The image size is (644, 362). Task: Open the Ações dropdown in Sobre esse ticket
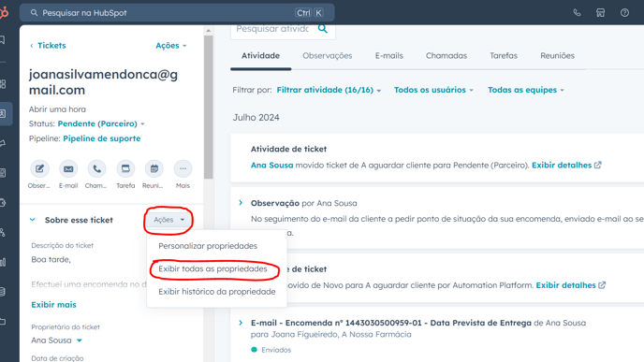pos(168,220)
